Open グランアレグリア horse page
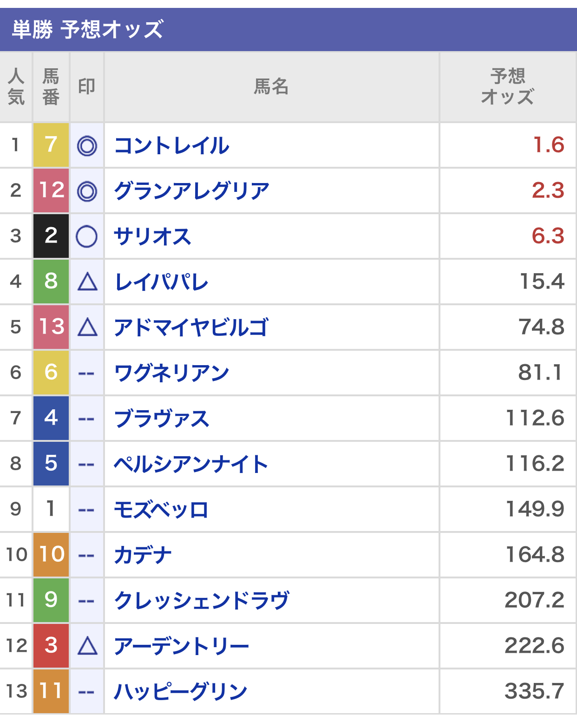577x728 pixels. (191, 191)
